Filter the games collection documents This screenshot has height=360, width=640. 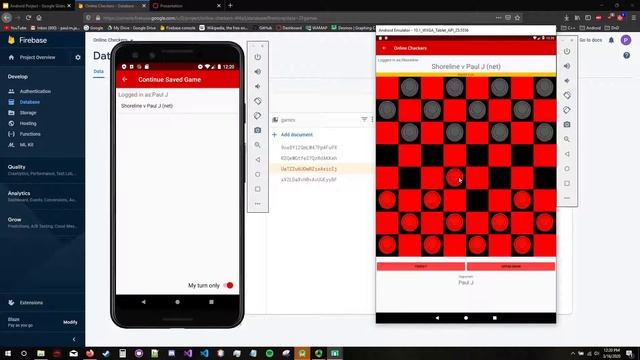(x=364, y=119)
